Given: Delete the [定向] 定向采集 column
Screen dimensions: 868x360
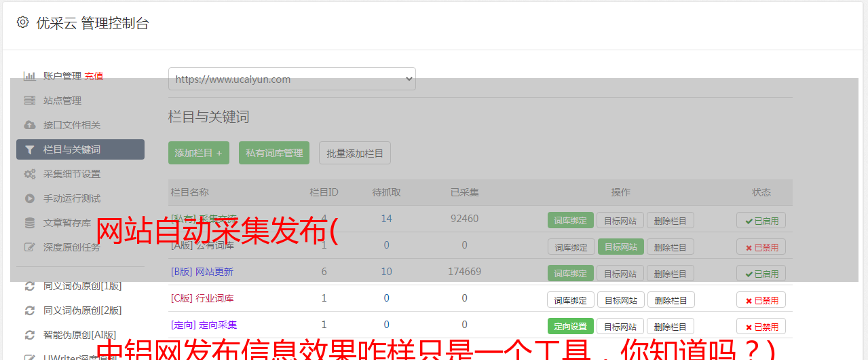Looking at the screenshot, I should 671,326.
